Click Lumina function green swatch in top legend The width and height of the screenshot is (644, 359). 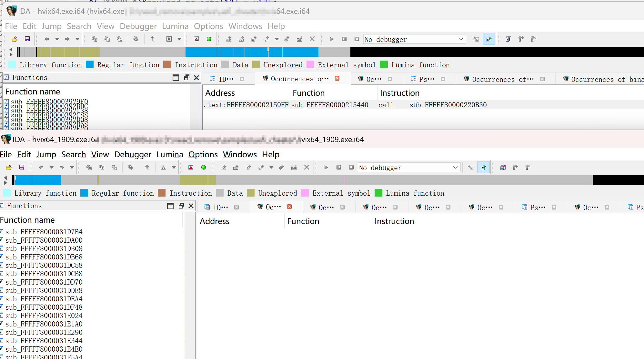(x=384, y=64)
